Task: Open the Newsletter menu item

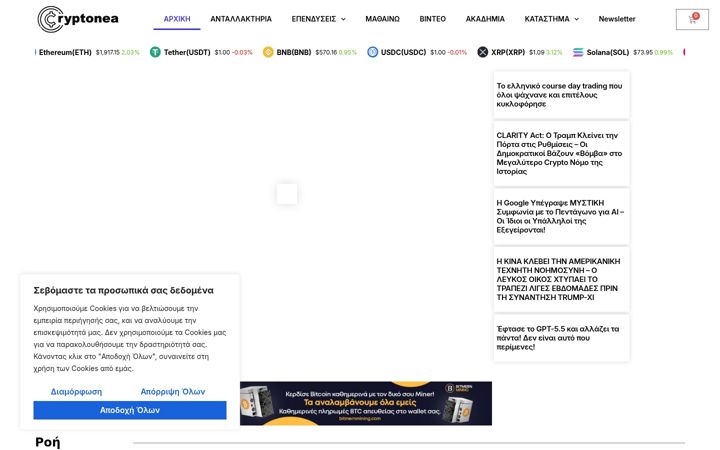Action: point(617,19)
